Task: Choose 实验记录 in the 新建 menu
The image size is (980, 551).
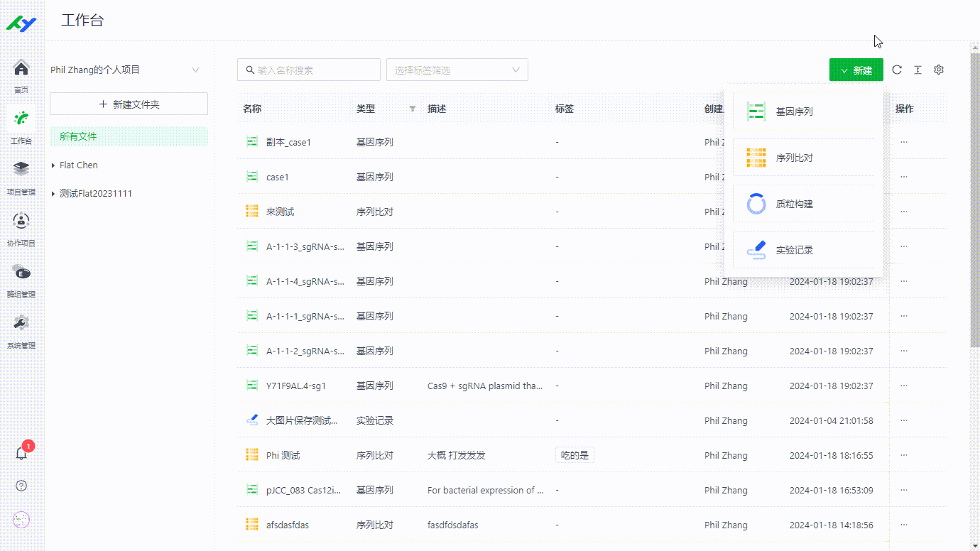Action: [794, 249]
